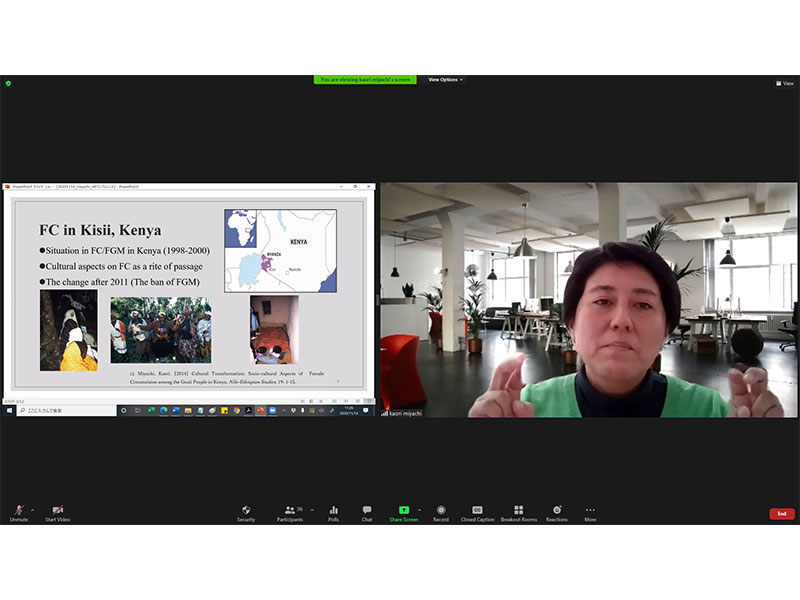The height and width of the screenshot is (600, 800).
Task: Start Video from the Zoom toolbar
Action: pyautogui.click(x=57, y=512)
